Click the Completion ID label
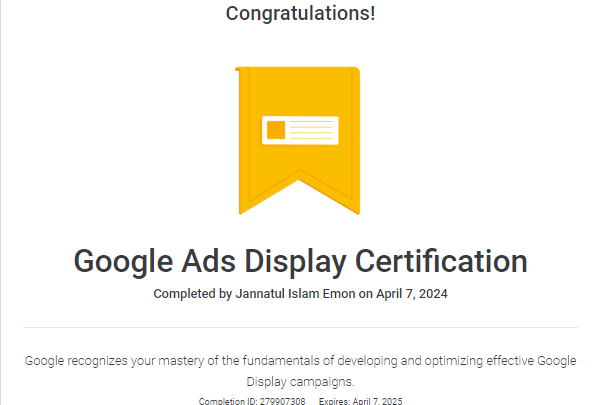The height and width of the screenshot is (405, 601). point(224,400)
